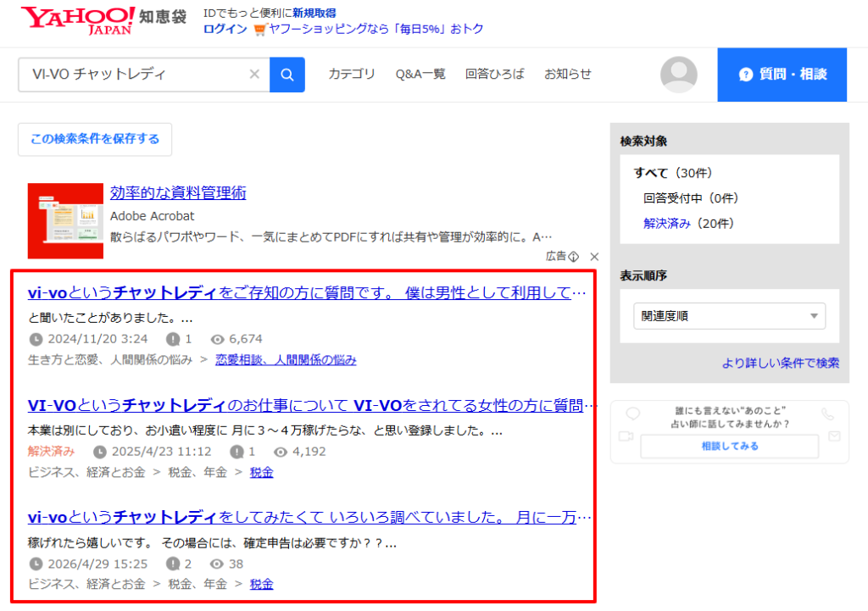
Task: Click the 相談してみる button
Action: click(x=729, y=446)
